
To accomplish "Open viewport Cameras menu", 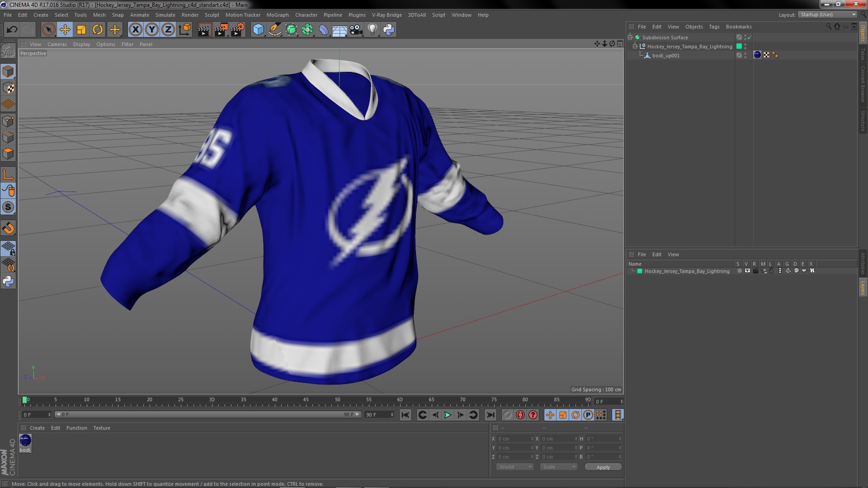I will coord(57,44).
